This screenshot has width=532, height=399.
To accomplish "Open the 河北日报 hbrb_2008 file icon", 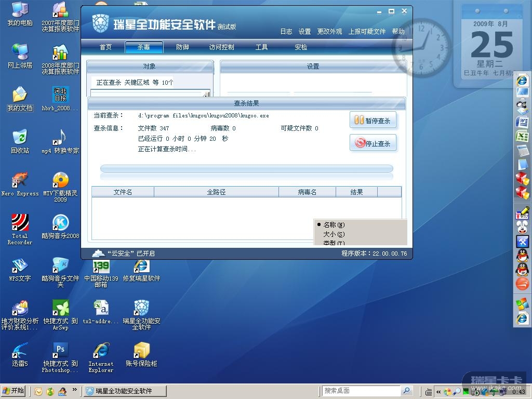I will point(60,99).
